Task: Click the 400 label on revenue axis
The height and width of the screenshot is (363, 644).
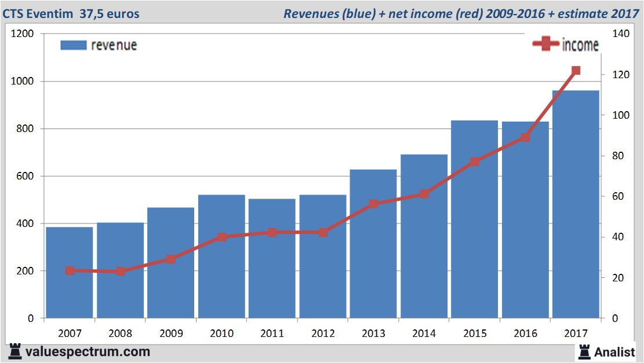Action: pos(25,223)
